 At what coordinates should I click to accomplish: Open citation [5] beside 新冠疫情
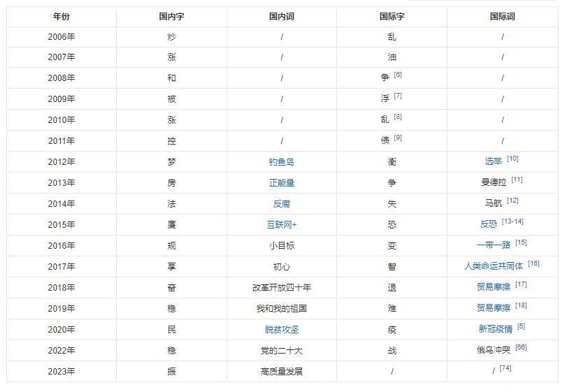pyautogui.click(x=521, y=326)
